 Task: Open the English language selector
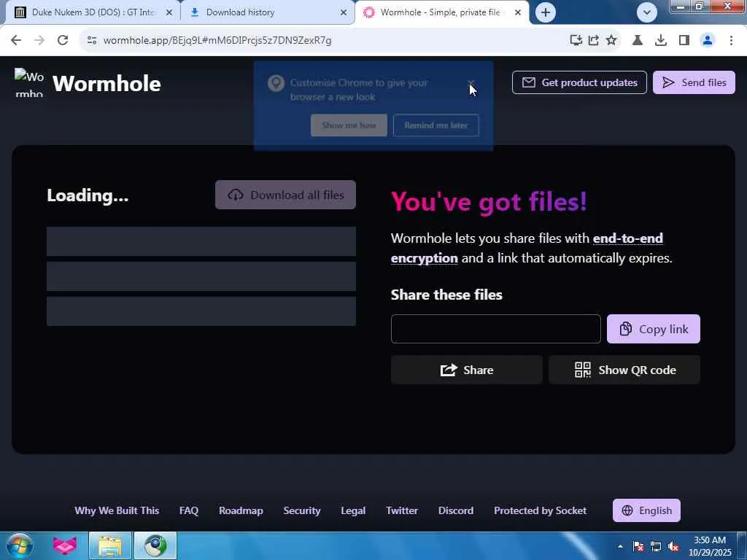[x=646, y=510]
